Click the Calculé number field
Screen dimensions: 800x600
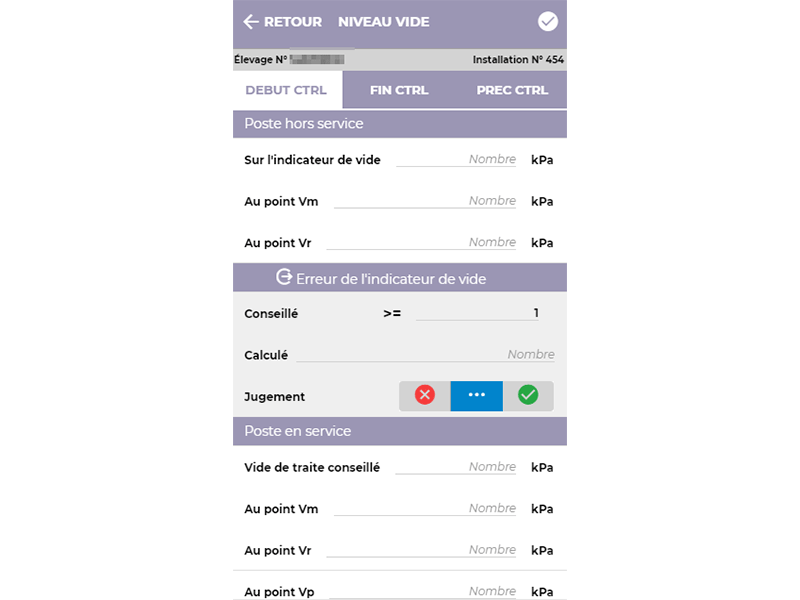click(x=426, y=355)
